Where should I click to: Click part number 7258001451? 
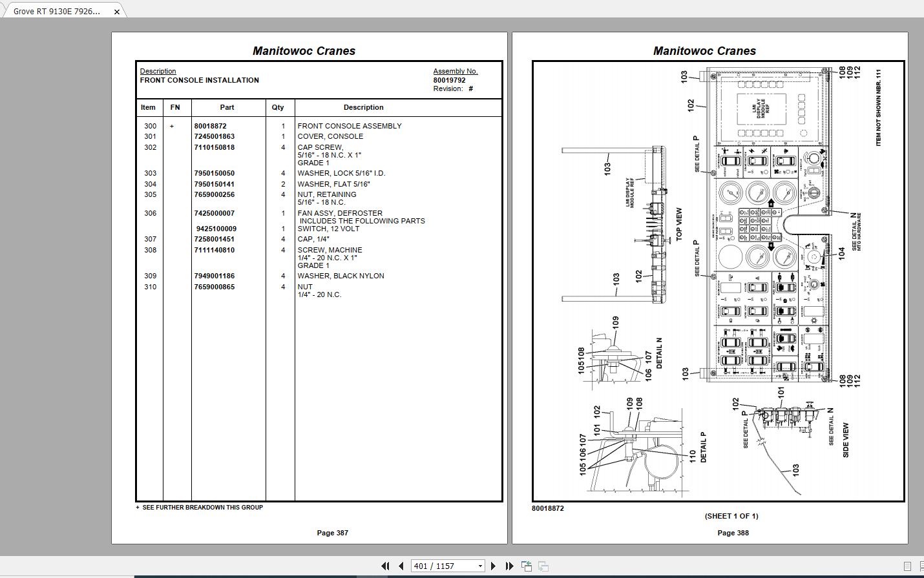pos(215,239)
